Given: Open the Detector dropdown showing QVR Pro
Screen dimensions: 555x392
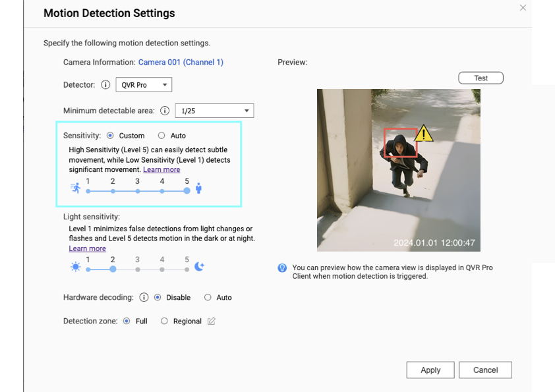Looking at the screenshot, I should coord(144,84).
